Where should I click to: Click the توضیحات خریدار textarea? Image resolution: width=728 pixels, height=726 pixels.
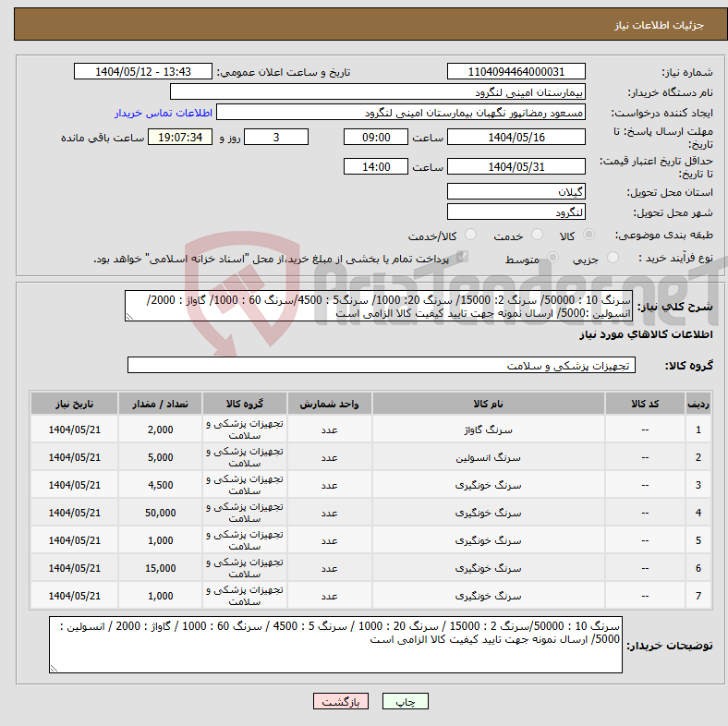(x=335, y=645)
